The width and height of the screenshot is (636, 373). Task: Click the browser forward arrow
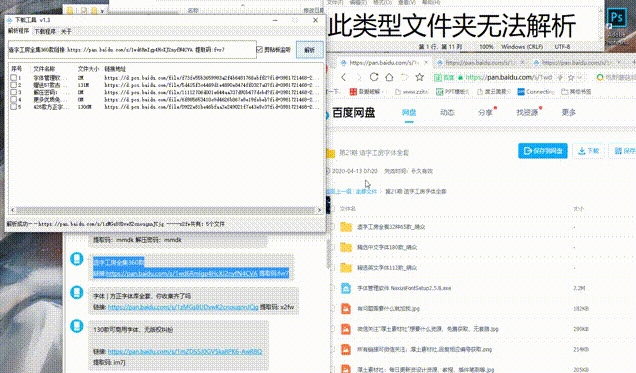359,77
